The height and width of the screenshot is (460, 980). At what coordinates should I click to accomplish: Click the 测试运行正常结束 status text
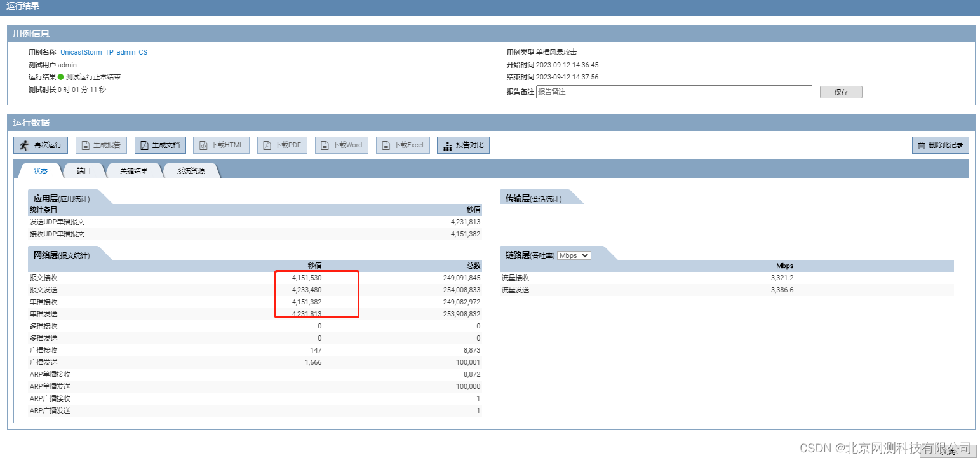[93, 77]
